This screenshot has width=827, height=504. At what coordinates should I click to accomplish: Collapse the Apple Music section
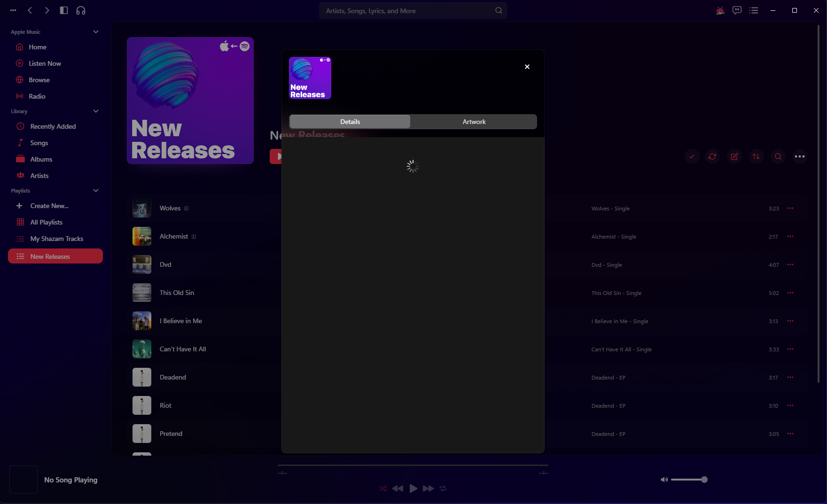coord(96,31)
